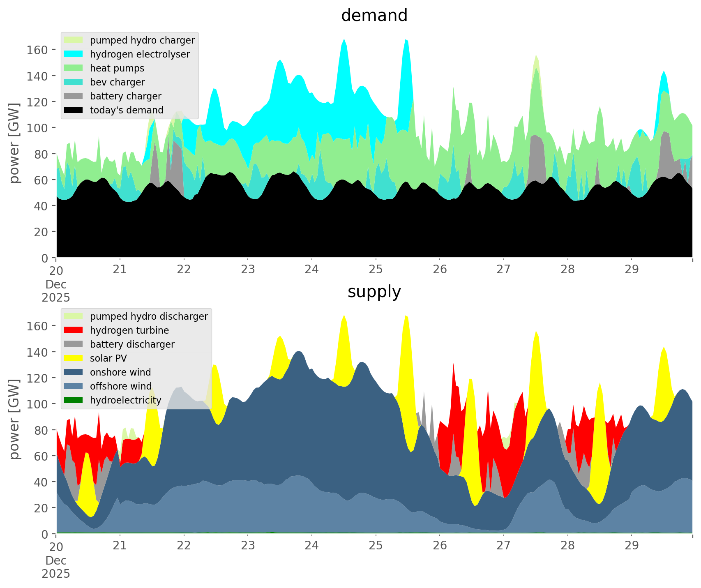
Task: Select the offshore wind legend swatch
Action: click(74, 386)
